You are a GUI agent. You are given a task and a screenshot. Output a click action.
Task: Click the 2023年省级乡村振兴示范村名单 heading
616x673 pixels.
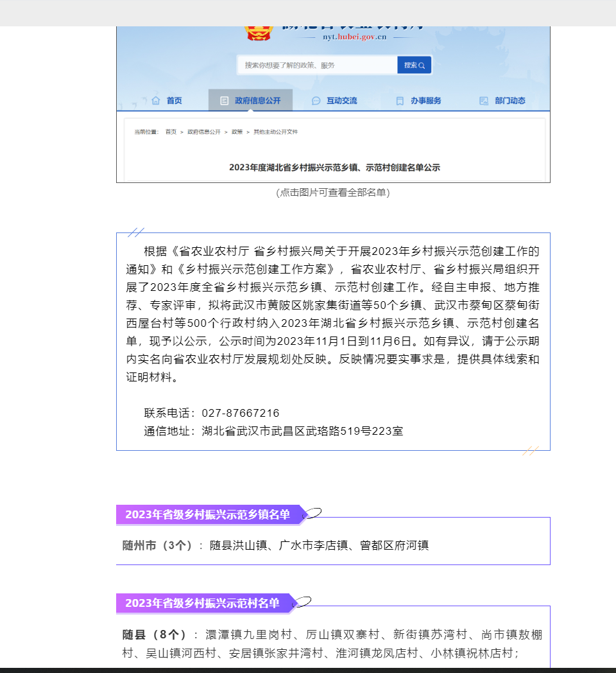(202, 603)
